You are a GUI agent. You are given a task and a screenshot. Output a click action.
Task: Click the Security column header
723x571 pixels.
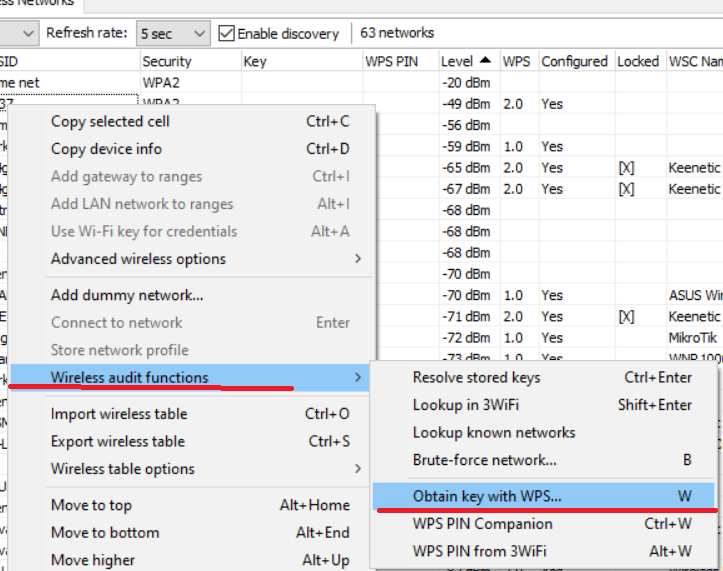pos(167,62)
